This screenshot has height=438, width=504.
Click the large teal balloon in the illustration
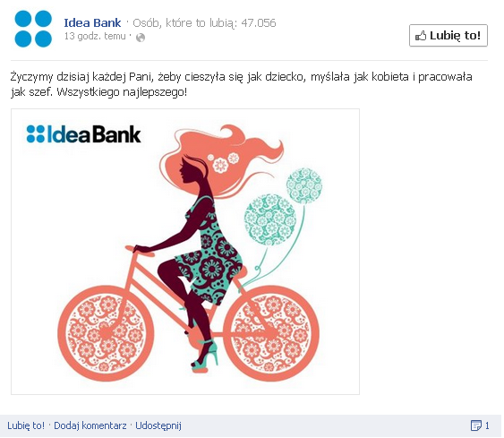(270, 219)
